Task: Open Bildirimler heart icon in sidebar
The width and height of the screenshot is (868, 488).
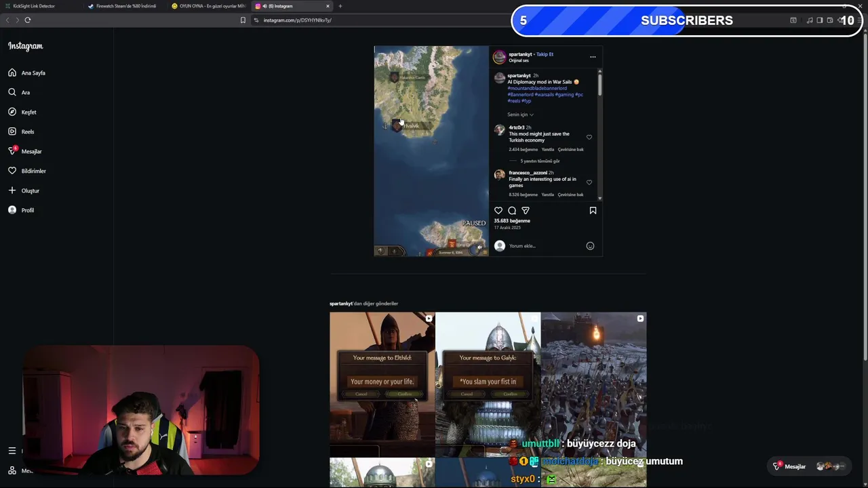Action: point(12,171)
